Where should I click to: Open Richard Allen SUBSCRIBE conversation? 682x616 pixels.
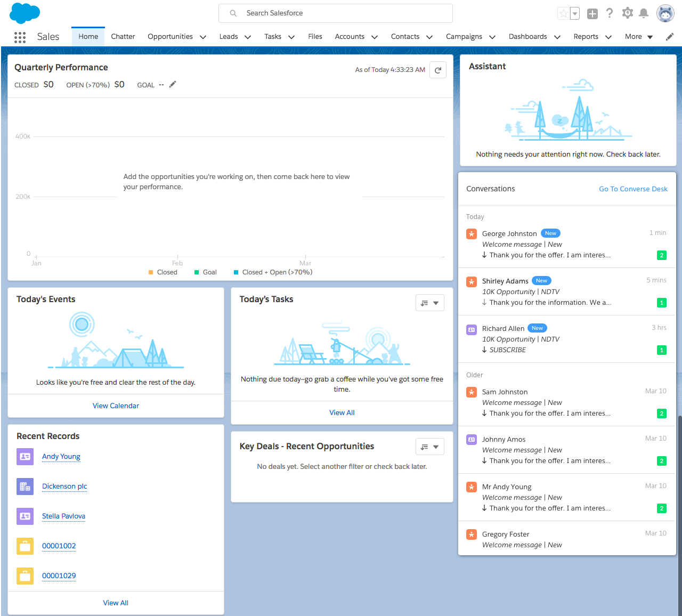[x=567, y=339]
